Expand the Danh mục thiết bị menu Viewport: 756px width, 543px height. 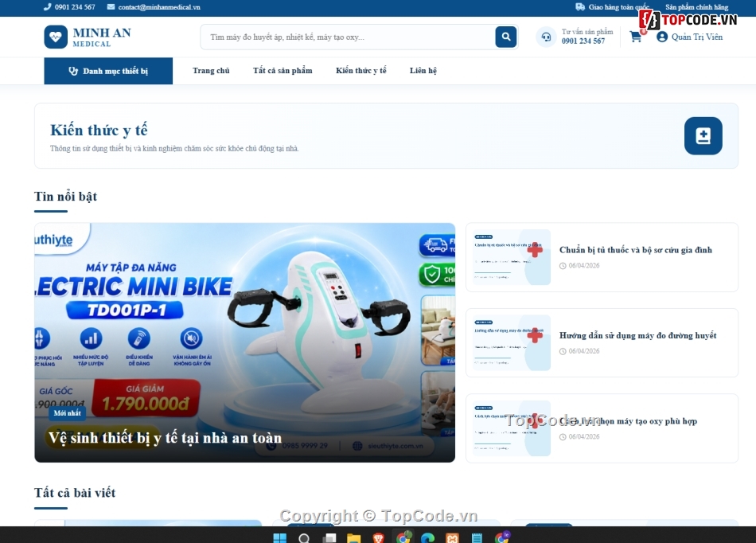(108, 71)
